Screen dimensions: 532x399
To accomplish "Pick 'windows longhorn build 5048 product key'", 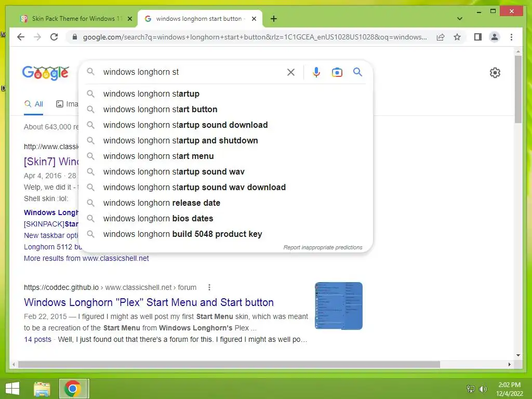I will pyautogui.click(x=225, y=234).
